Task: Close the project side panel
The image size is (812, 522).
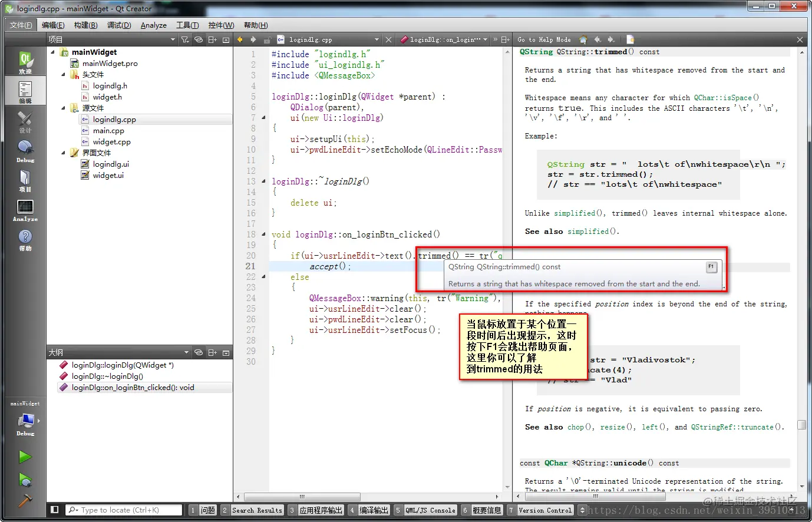Action: [x=226, y=39]
